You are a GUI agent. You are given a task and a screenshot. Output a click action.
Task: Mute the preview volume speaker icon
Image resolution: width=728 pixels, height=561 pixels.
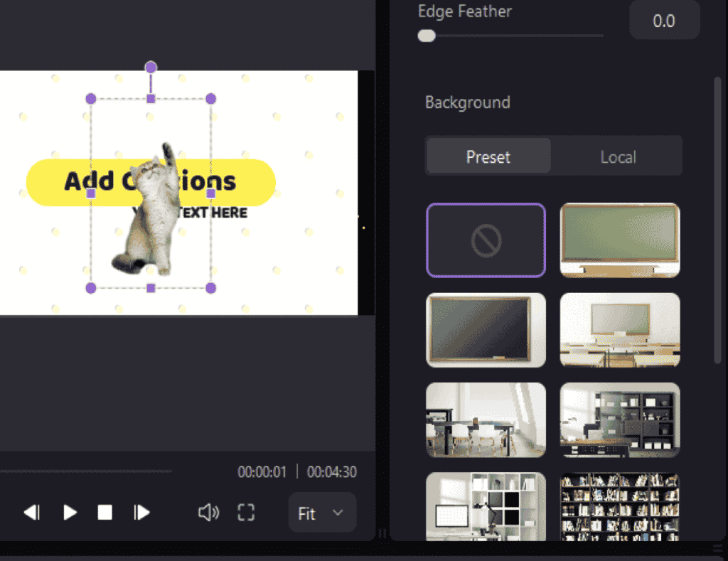208,512
